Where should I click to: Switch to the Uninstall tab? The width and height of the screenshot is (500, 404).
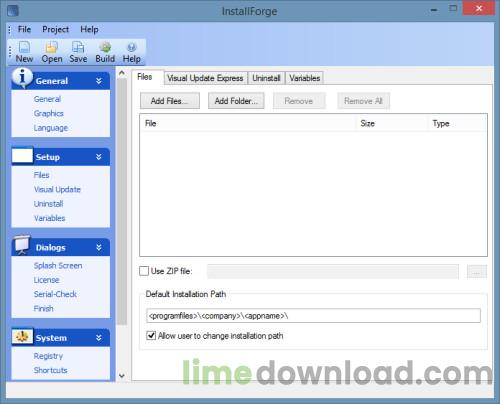coord(266,78)
